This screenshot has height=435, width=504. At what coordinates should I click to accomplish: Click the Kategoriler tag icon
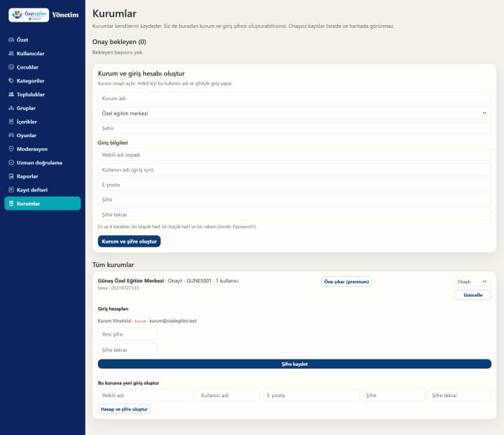(11, 80)
